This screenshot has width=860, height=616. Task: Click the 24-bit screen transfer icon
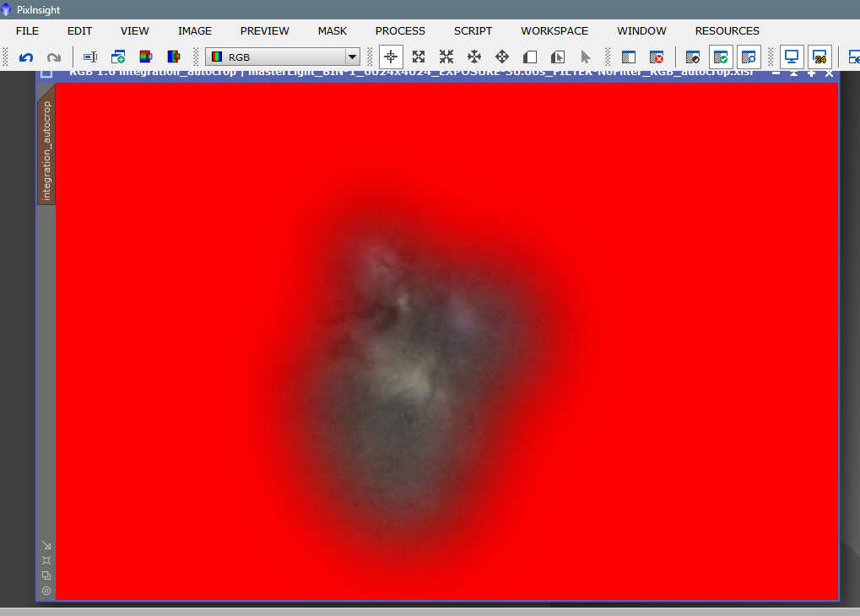819,57
